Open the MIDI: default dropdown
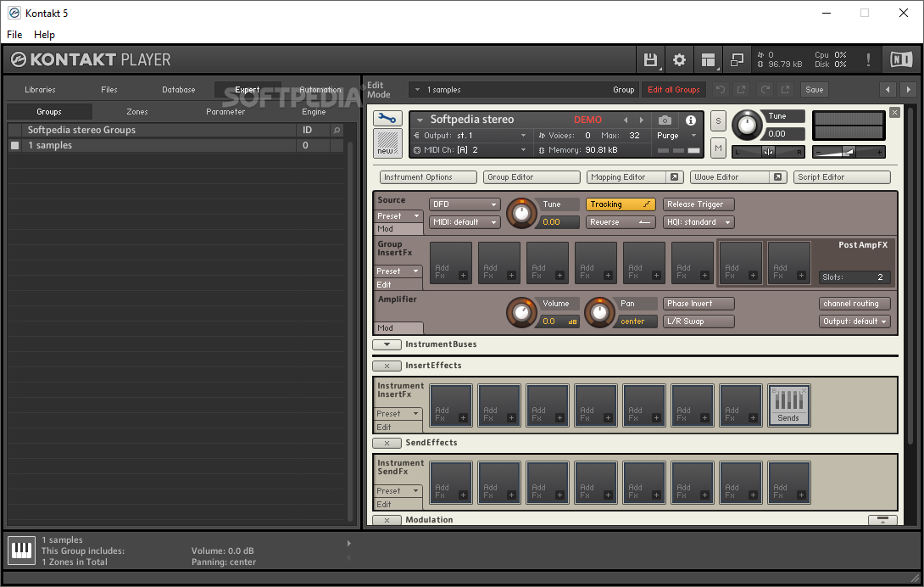The height and width of the screenshot is (587, 924). click(465, 221)
